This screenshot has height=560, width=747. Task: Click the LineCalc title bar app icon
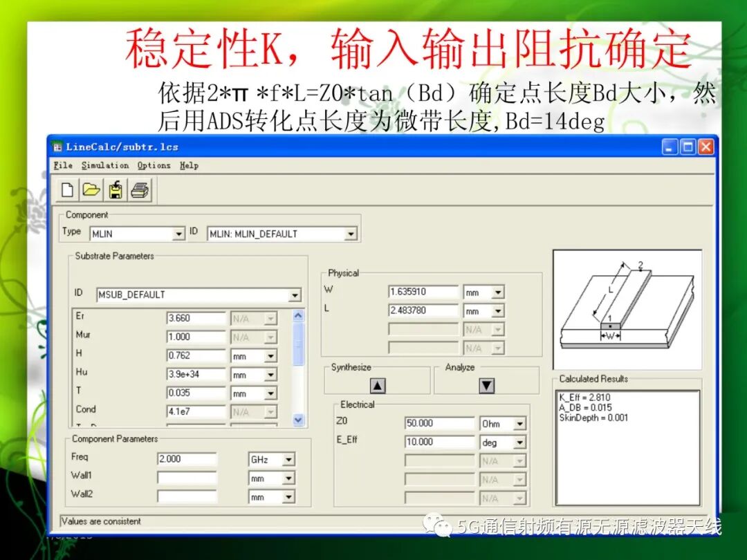point(57,147)
